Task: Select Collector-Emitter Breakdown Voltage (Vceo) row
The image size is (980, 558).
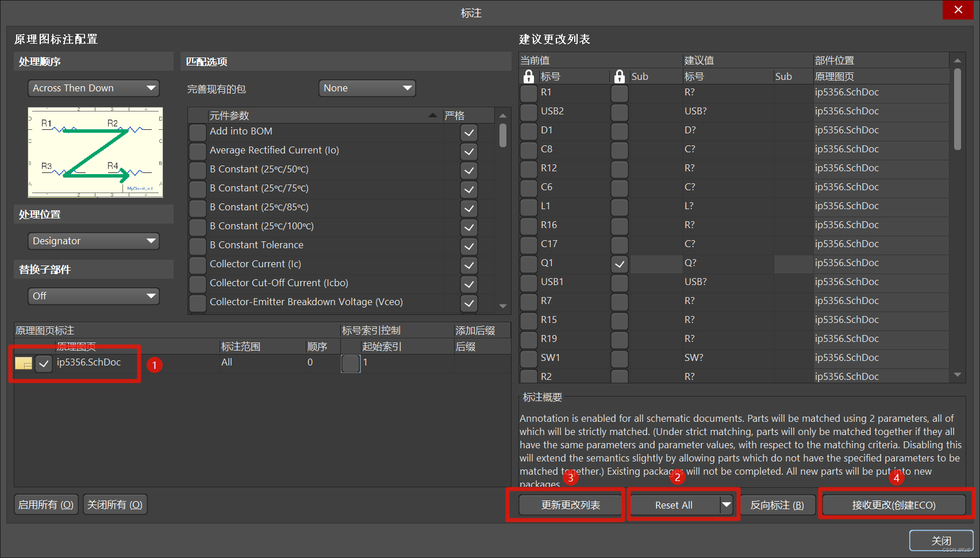Action: pos(341,302)
